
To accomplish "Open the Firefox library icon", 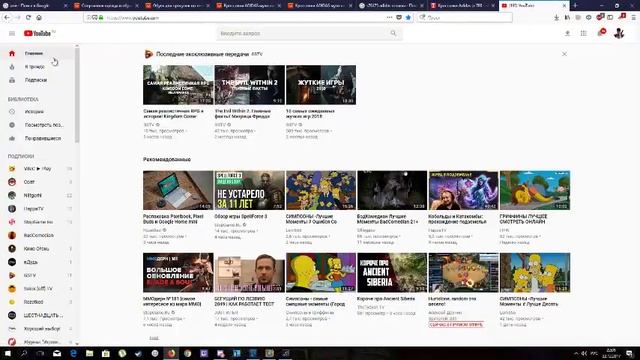I will (567, 18).
